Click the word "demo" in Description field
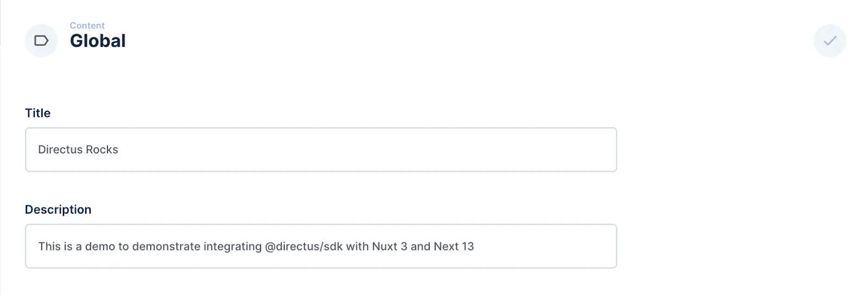868x295 pixels. (x=100, y=246)
